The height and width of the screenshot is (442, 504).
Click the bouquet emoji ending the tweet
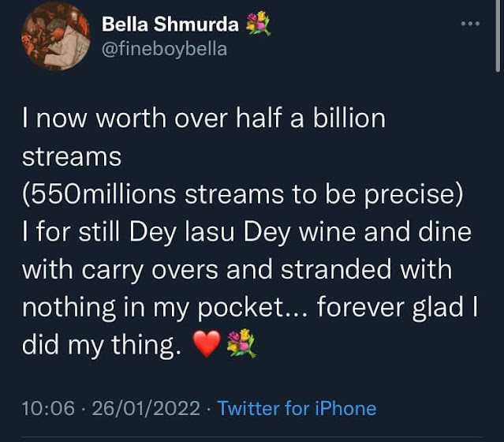[x=241, y=346]
